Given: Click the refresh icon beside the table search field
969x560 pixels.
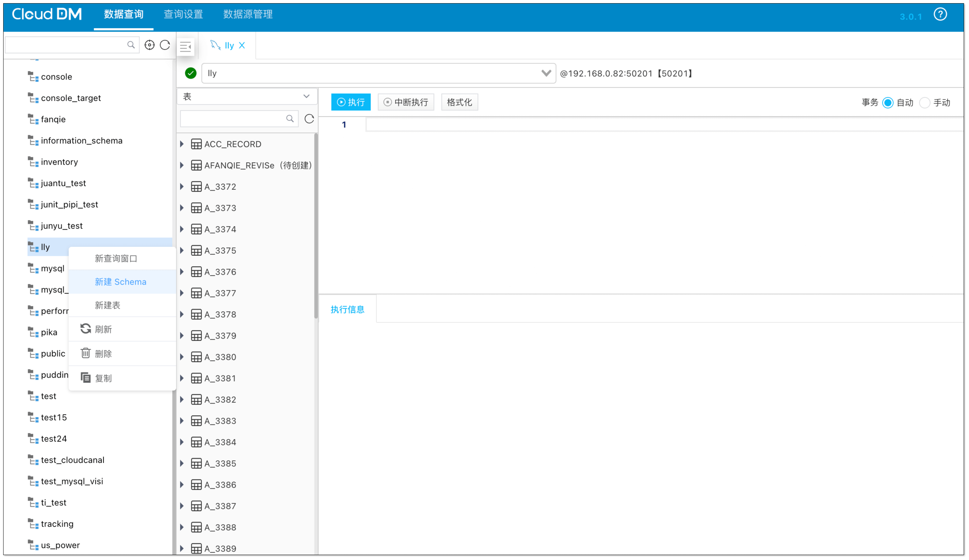Looking at the screenshot, I should [309, 118].
